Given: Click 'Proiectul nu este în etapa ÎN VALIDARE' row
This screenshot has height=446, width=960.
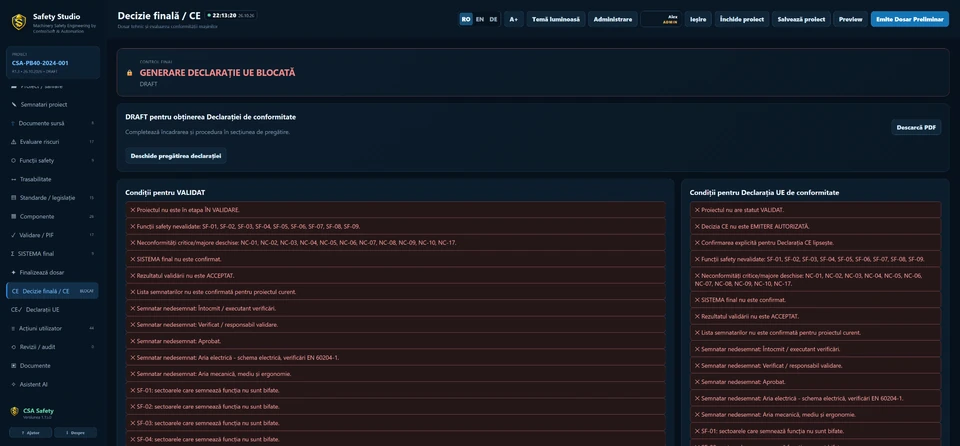Looking at the screenshot, I should 396,210.
